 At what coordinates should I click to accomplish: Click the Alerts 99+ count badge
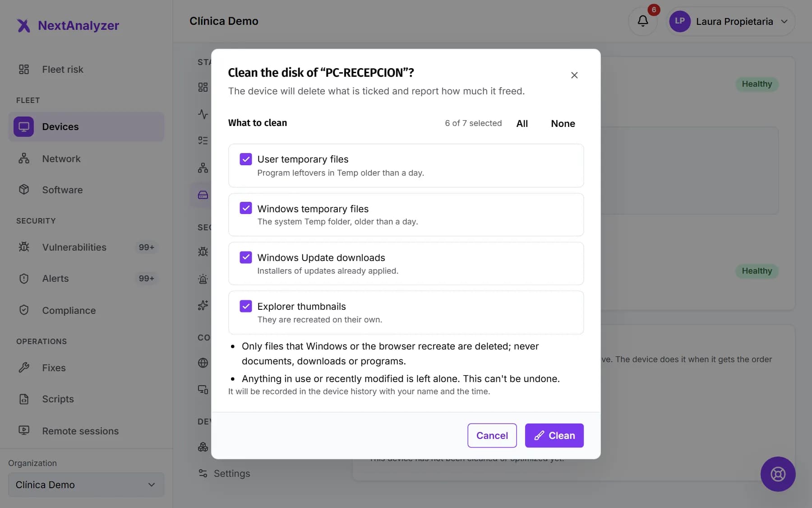coord(147,278)
